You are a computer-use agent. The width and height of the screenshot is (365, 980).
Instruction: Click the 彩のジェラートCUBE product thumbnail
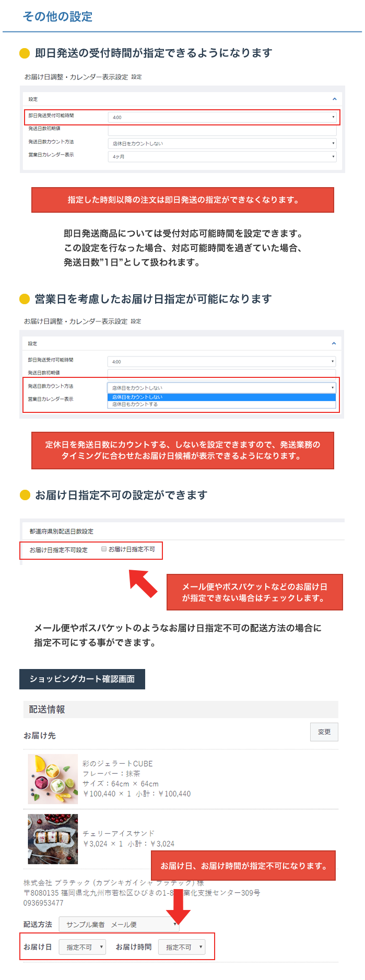(x=53, y=779)
